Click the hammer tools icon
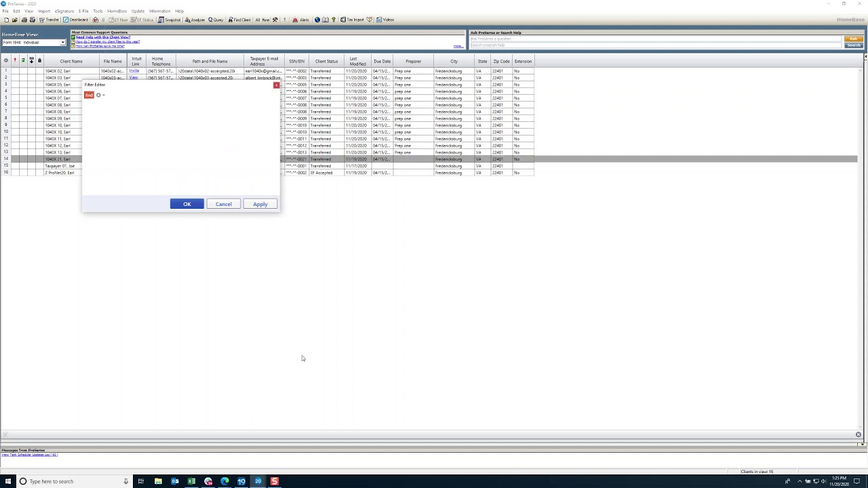868x488 pixels. (275, 20)
